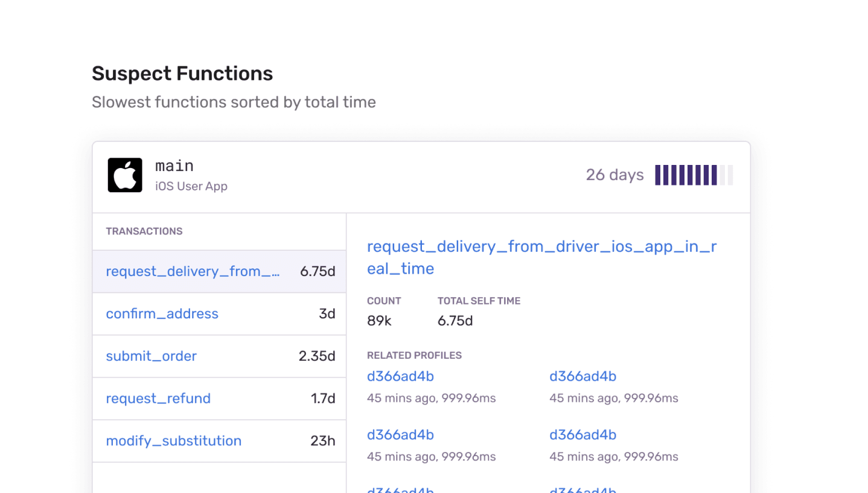Click the 3d time for confirm_address
The height and width of the screenshot is (493, 868).
tap(327, 314)
